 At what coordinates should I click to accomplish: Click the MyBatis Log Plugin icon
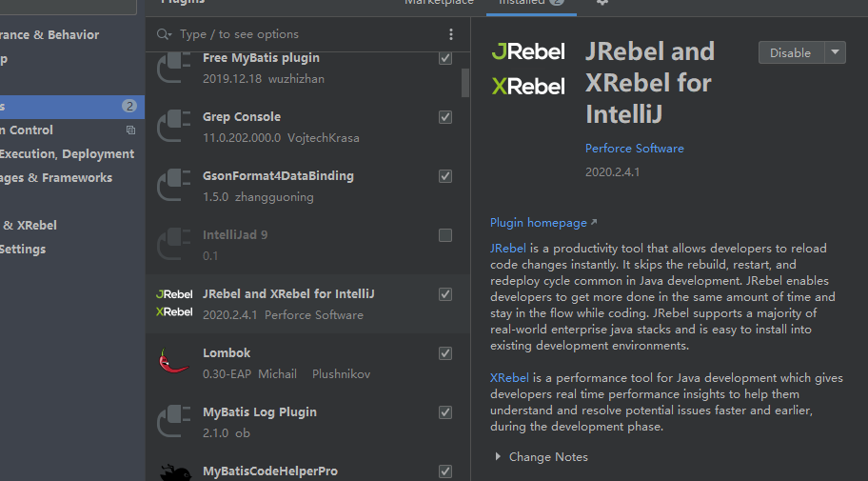[x=174, y=421]
